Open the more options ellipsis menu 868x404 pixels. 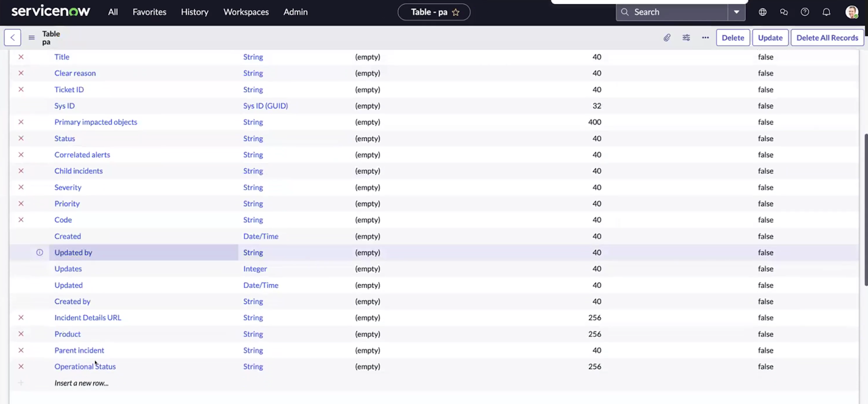pyautogui.click(x=705, y=37)
